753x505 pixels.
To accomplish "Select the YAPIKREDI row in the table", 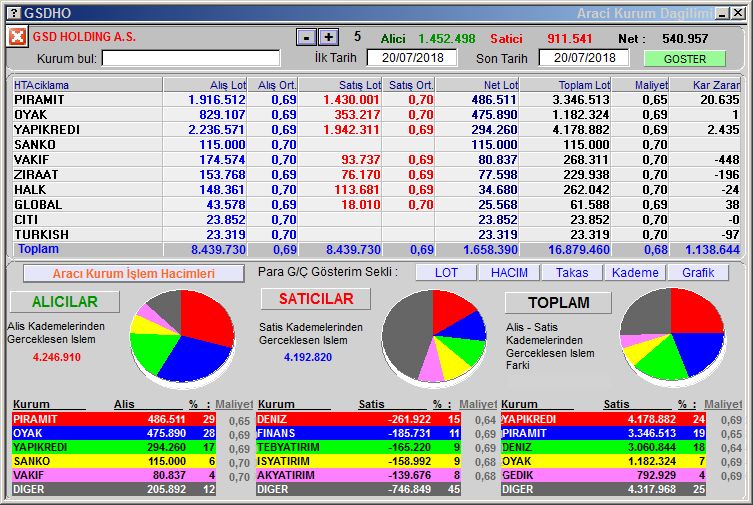I will click(x=376, y=130).
